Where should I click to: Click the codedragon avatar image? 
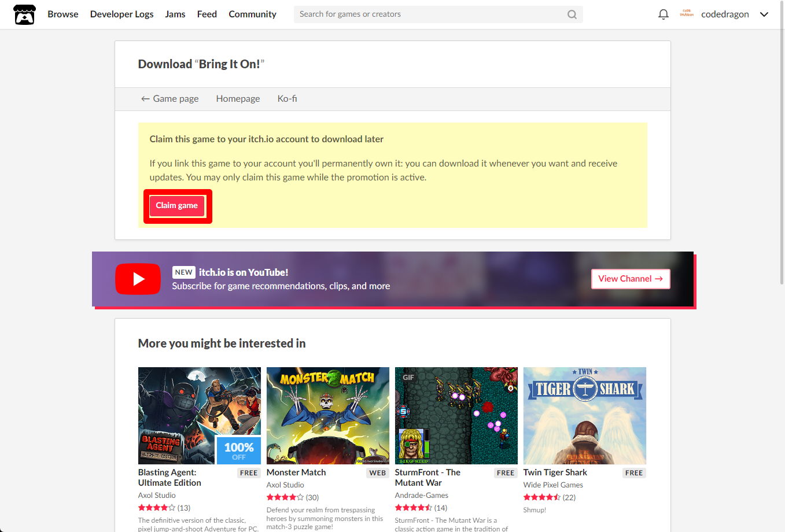pyautogui.click(x=687, y=14)
